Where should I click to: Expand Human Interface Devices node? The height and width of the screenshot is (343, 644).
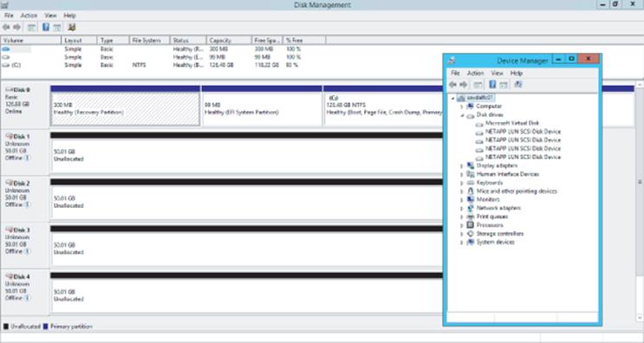[x=462, y=175]
